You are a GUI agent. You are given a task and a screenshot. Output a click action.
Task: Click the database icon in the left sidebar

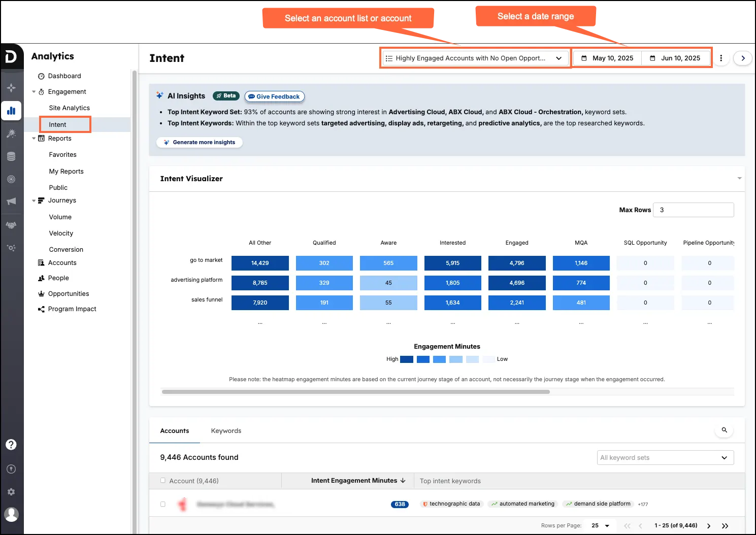click(11, 156)
